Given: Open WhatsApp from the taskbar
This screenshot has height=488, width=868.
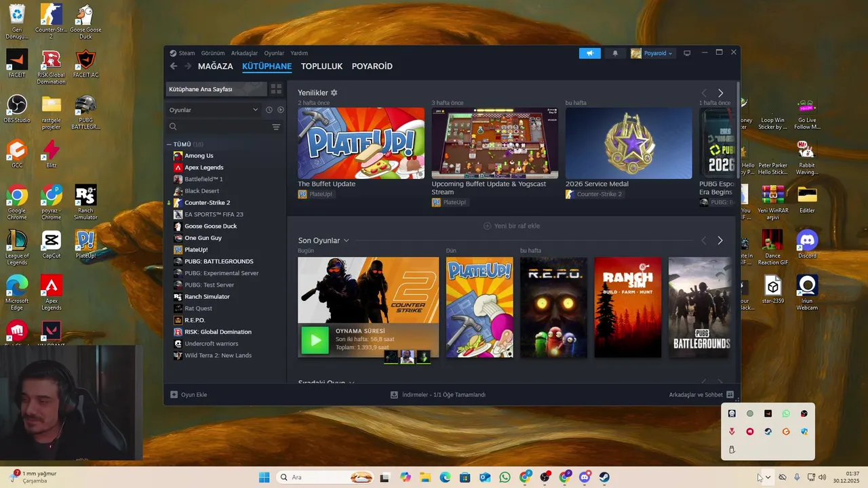Looking at the screenshot, I should point(505,477).
